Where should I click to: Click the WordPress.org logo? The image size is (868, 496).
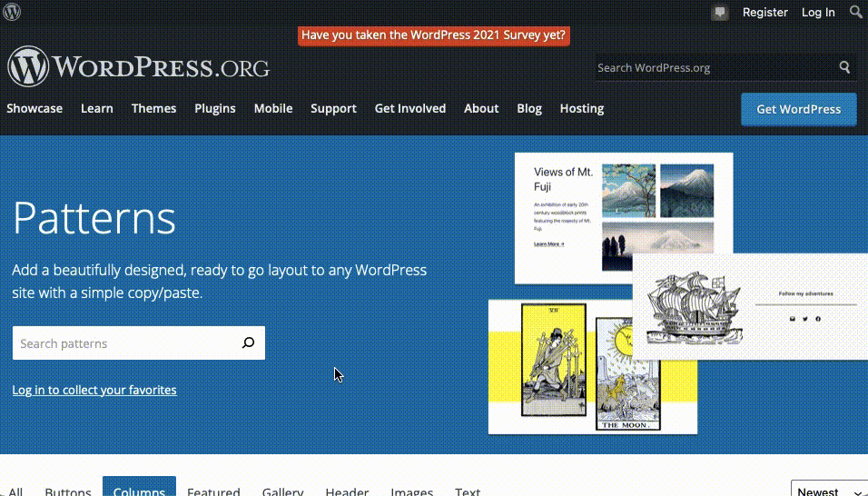tap(138, 66)
